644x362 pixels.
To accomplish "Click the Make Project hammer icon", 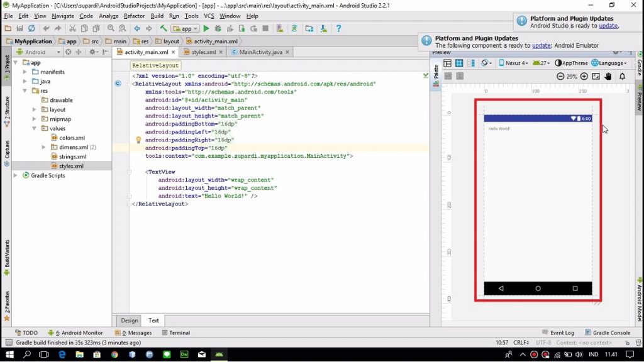I will [164, 29].
